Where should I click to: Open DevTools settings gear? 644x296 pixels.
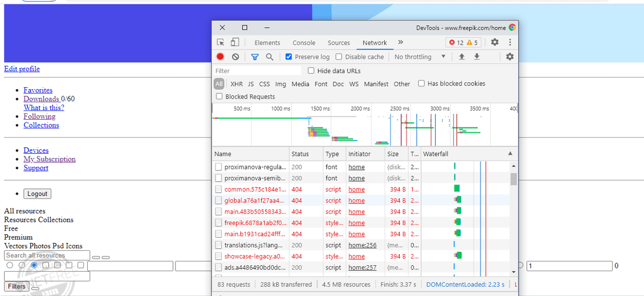(495, 42)
